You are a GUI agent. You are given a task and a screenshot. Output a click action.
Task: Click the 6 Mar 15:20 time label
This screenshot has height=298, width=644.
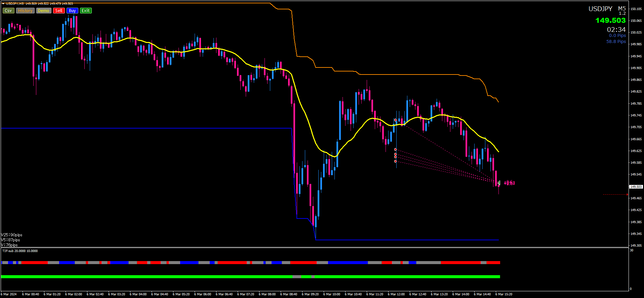(504, 294)
